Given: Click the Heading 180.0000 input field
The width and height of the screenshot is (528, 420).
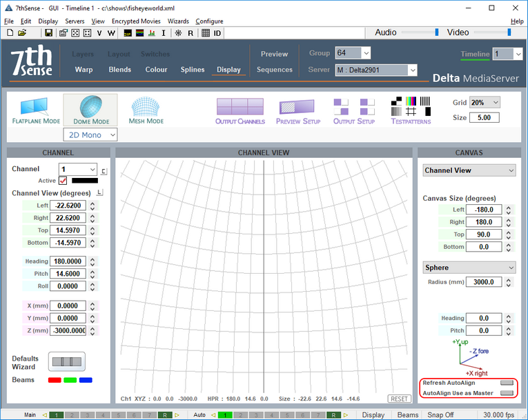Looking at the screenshot, I should coord(68,261).
